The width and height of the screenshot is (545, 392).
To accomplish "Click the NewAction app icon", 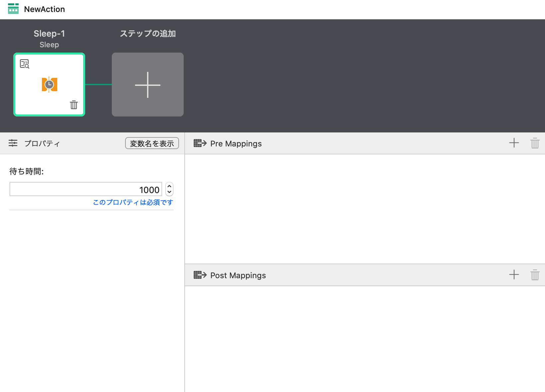I will tap(13, 9).
